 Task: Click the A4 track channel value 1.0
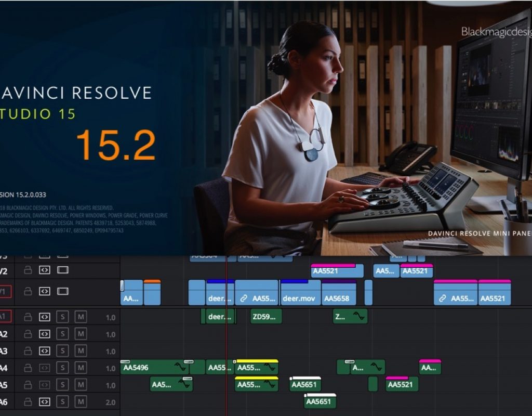(111, 368)
